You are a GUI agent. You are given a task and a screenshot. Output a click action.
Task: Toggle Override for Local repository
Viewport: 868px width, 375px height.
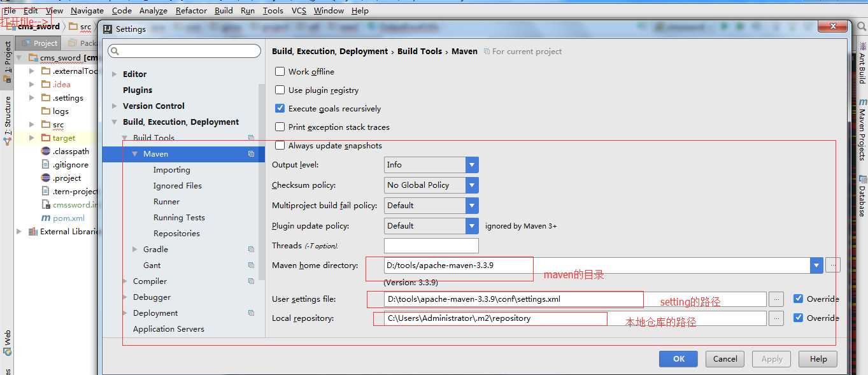(x=798, y=318)
